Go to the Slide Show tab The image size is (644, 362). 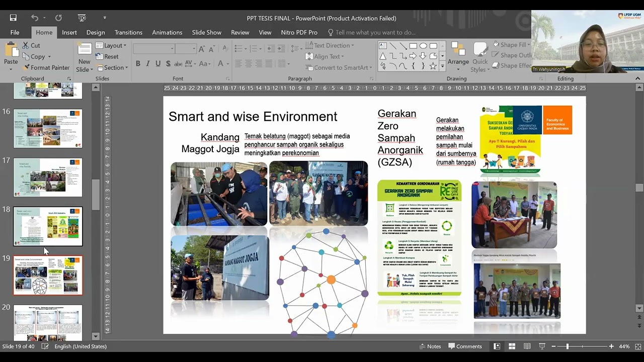(x=206, y=32)
